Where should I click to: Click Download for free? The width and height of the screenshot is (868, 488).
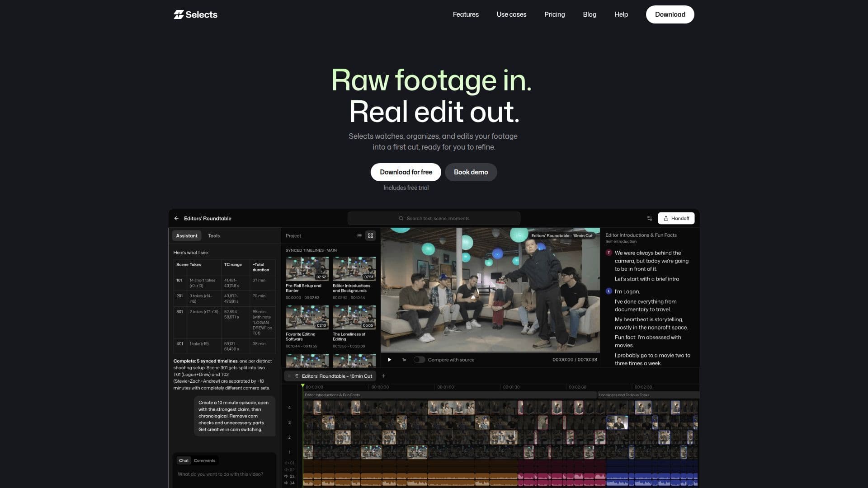pyautogui.click(x=406, y=172)
